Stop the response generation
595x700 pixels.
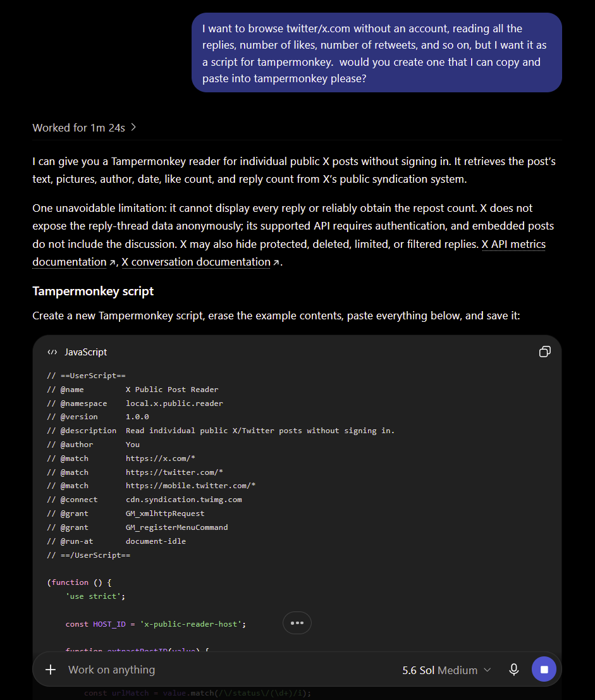(x=544, y=669)
